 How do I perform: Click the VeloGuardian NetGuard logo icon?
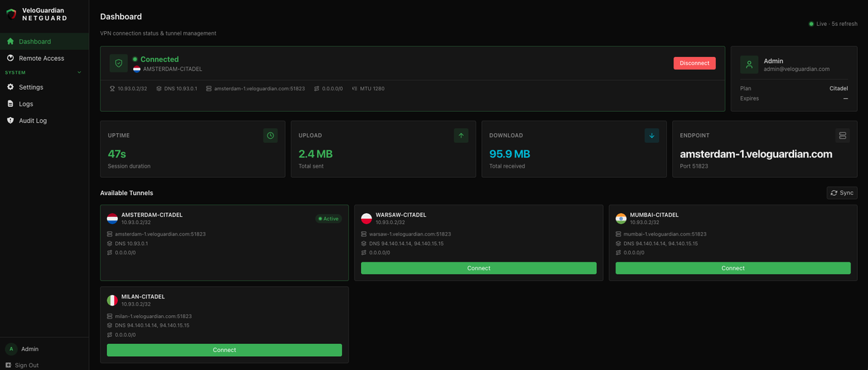pyautogui.click(x=11, y=14)
